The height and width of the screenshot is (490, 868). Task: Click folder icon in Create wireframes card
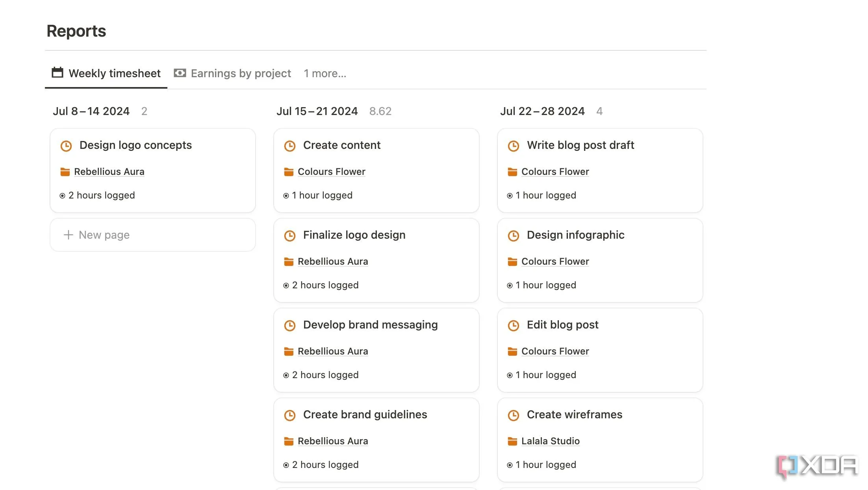pos(512,441)
